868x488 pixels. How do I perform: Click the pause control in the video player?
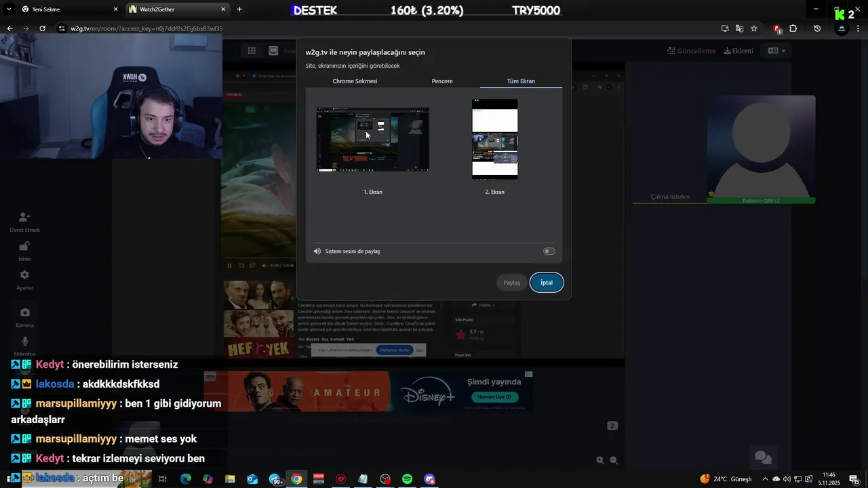pyautogui.click(x=229, y=266)
